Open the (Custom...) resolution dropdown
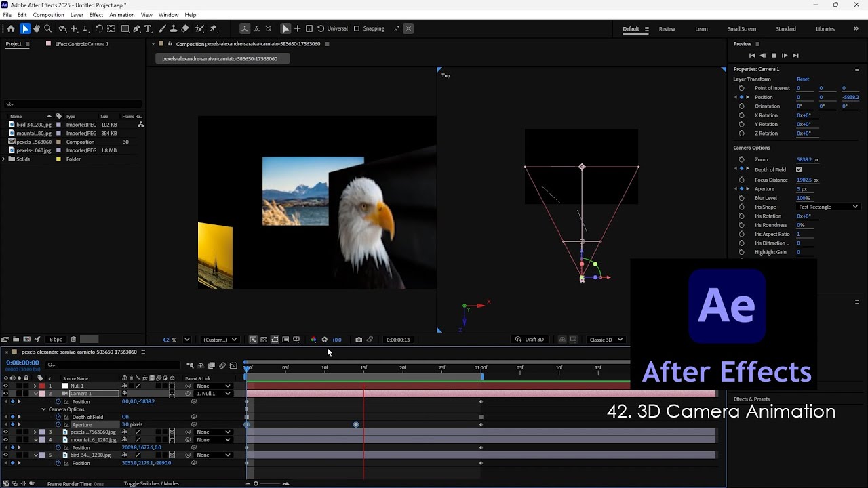Screen dimensions: 868x488 coord(220,340)
